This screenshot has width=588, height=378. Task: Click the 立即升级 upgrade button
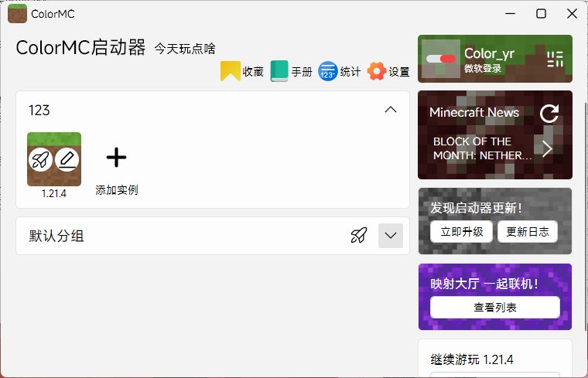[462, 232]
